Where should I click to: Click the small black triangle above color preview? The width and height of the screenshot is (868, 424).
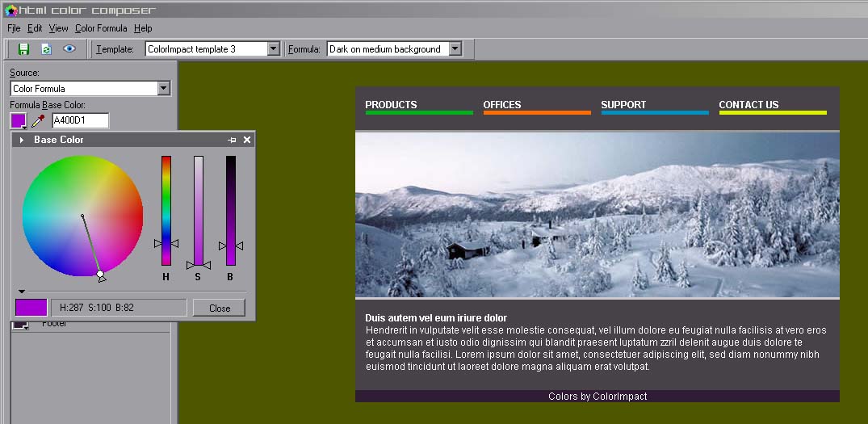tap(22, 292)
